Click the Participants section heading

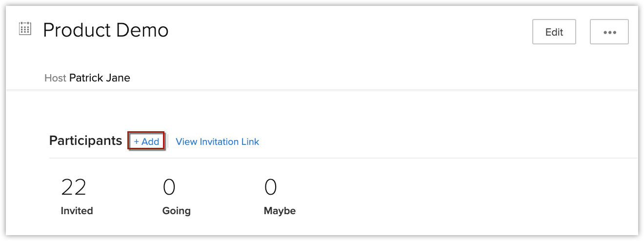pos(85,141)
